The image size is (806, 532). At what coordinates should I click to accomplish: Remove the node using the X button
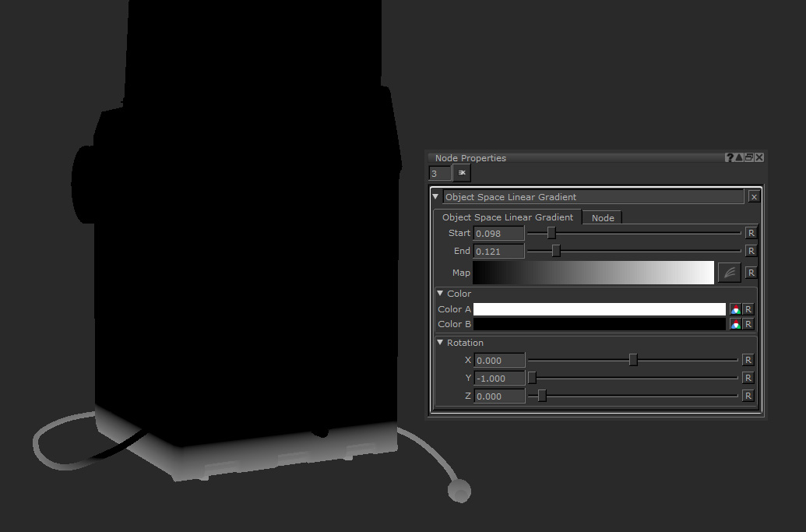[753, 196]
